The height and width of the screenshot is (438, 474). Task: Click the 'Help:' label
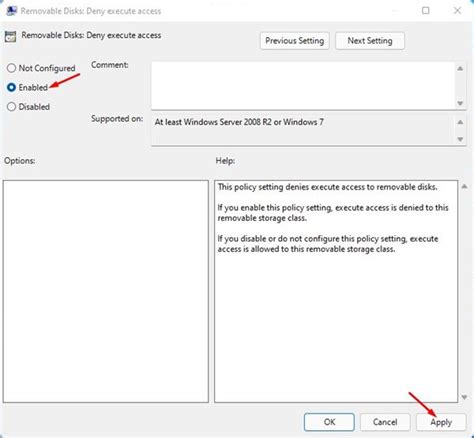[x=225, y=161]
